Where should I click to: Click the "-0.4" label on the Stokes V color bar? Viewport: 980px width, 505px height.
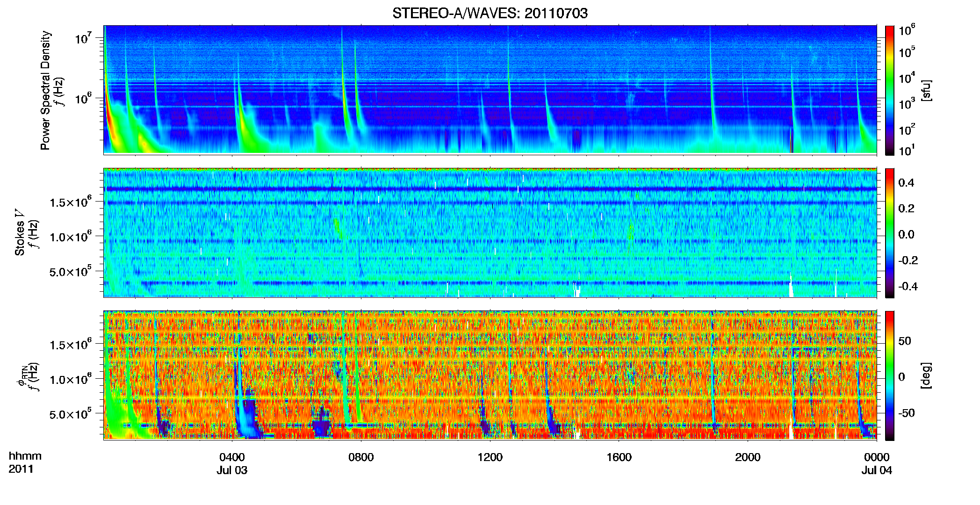pyautogui.click(x=908, y=287)
